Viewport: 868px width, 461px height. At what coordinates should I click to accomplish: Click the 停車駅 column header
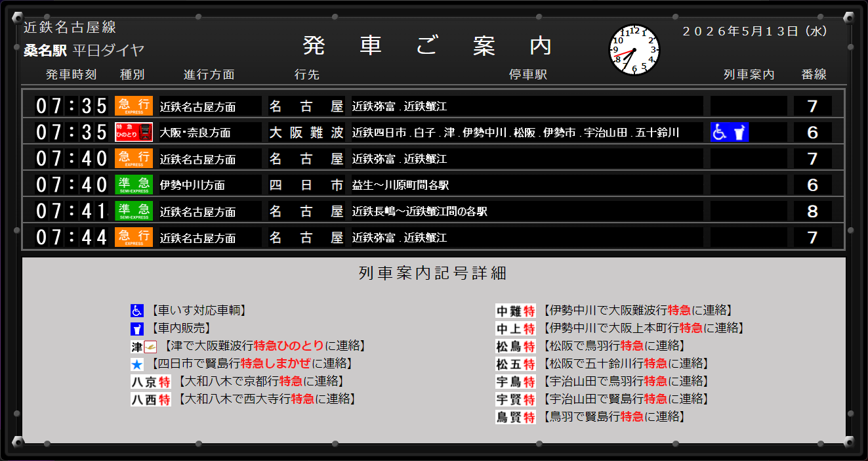click(528, 75)
